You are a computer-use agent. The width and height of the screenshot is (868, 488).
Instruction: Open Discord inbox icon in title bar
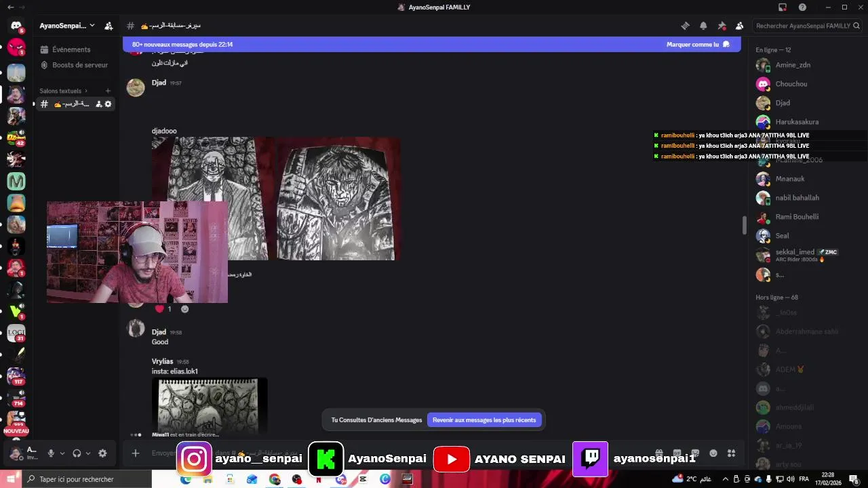[x=783, y=7]
